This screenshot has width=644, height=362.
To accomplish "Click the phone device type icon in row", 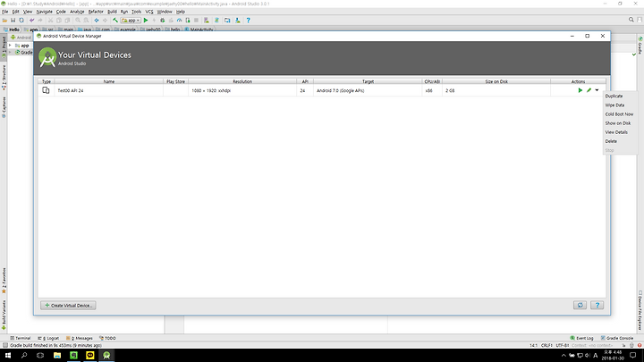I will coord(46,90).
